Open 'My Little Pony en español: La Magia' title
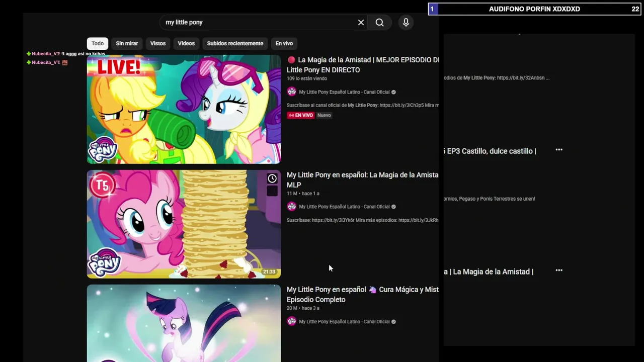 click(x=362, y=179)
